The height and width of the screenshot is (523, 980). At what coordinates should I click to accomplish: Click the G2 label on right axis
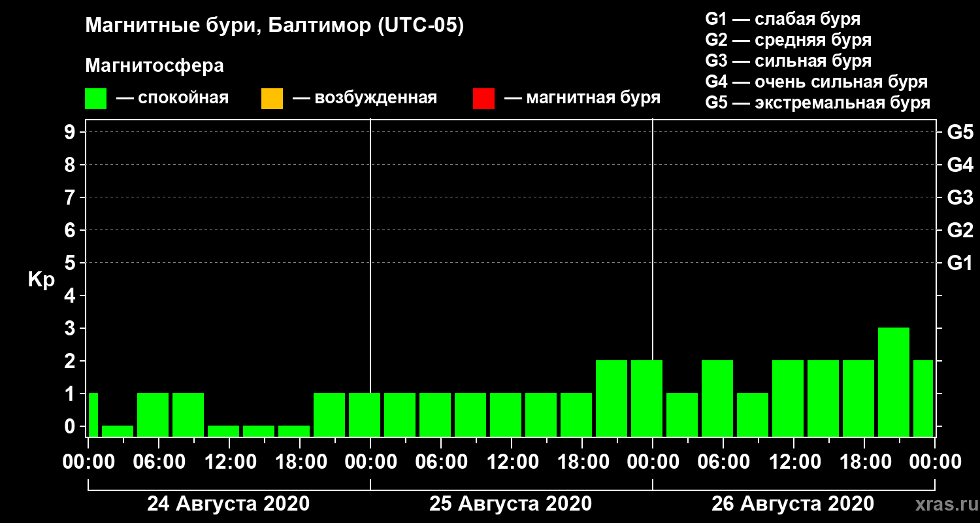click(x=960, y=231)
